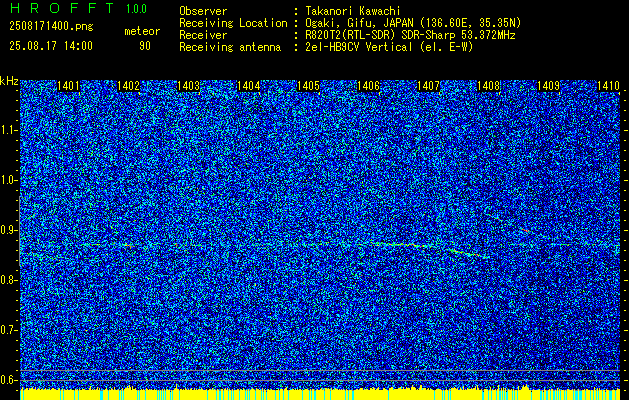Click the Receiving Location label
This screenshot has width=629, height=400.
tap(233, 23)
